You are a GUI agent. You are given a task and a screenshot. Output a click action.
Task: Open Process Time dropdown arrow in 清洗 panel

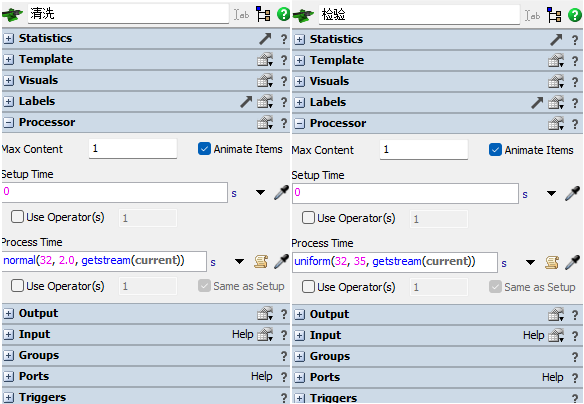(x=239, y=261)
